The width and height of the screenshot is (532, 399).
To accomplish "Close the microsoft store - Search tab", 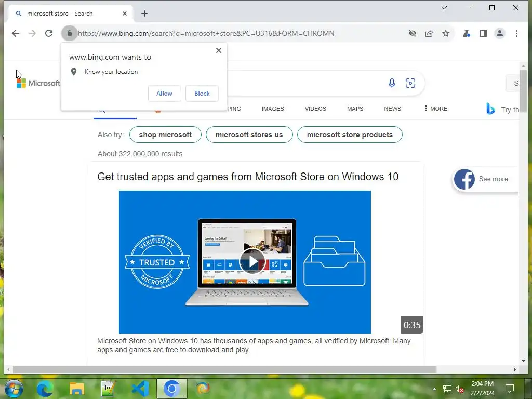I will [x=125, y=14].
